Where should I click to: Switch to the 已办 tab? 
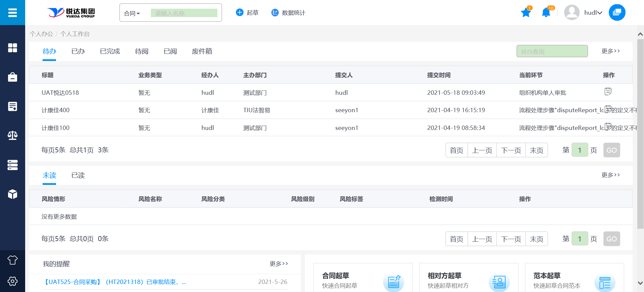point(78,51)
